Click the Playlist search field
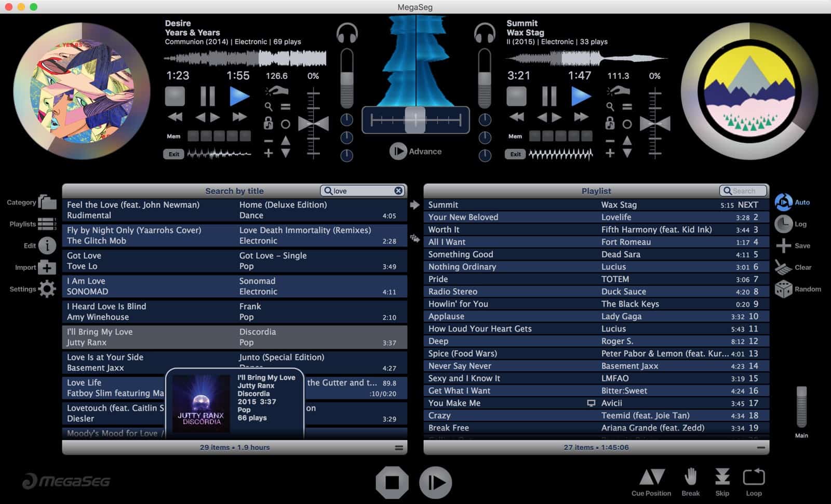Screen dimensions: 831x504 [x=743, y=190]
